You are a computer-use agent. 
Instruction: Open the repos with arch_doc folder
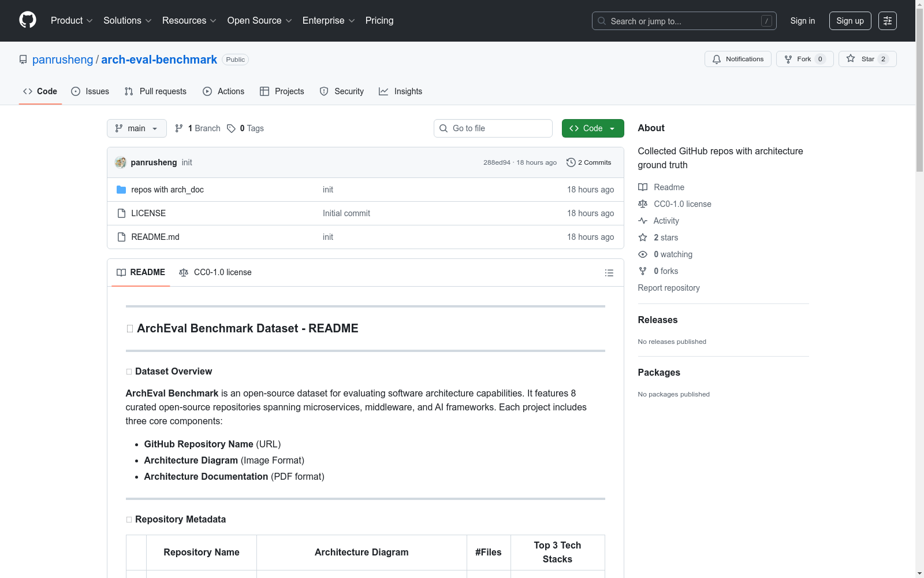point(167,190)
